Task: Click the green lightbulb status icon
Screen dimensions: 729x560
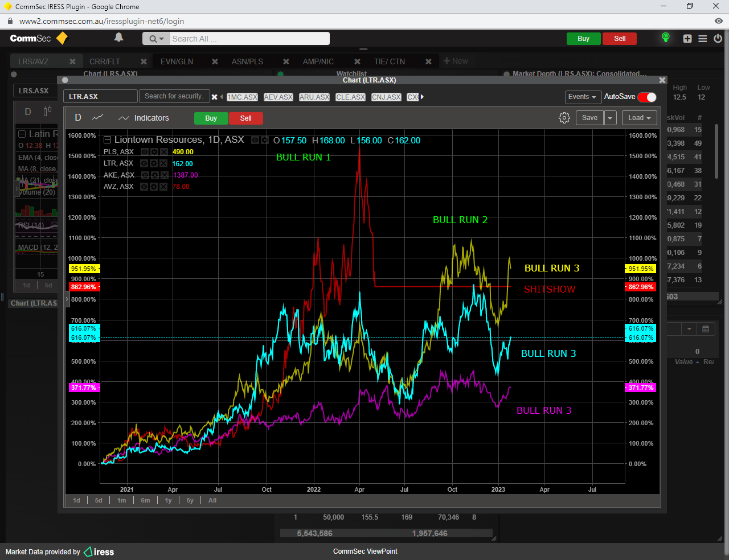Action: 665,38
